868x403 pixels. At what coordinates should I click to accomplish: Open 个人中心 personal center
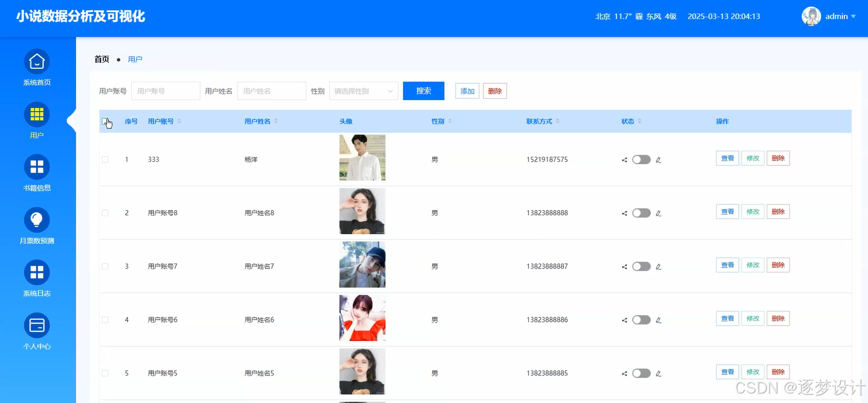37,331
